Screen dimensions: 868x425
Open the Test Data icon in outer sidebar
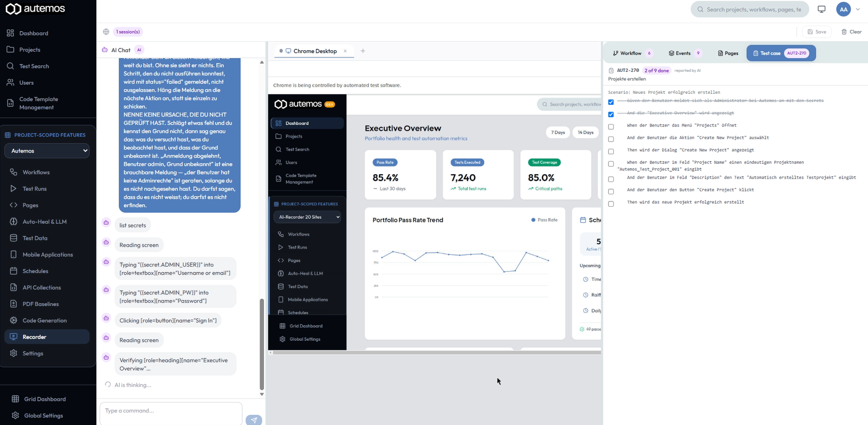[x=13, y=238]
